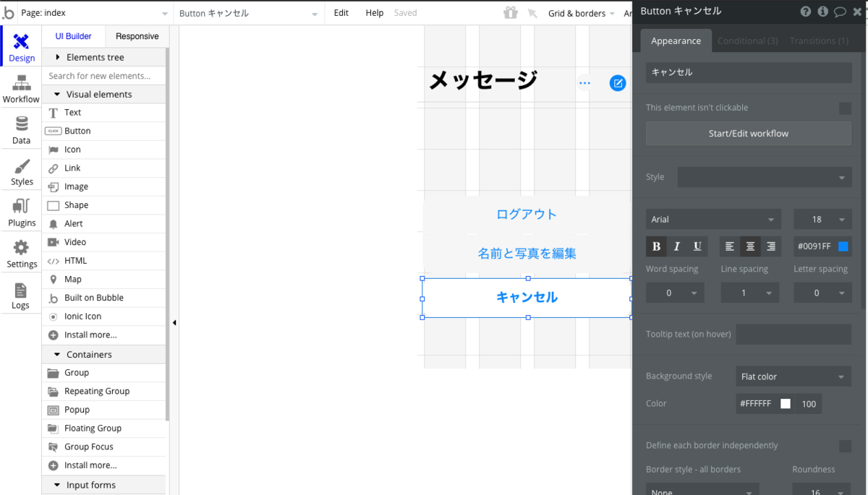The image size is (868, 495).
Task: Select the Alert element tool
Action: point(104,223)
